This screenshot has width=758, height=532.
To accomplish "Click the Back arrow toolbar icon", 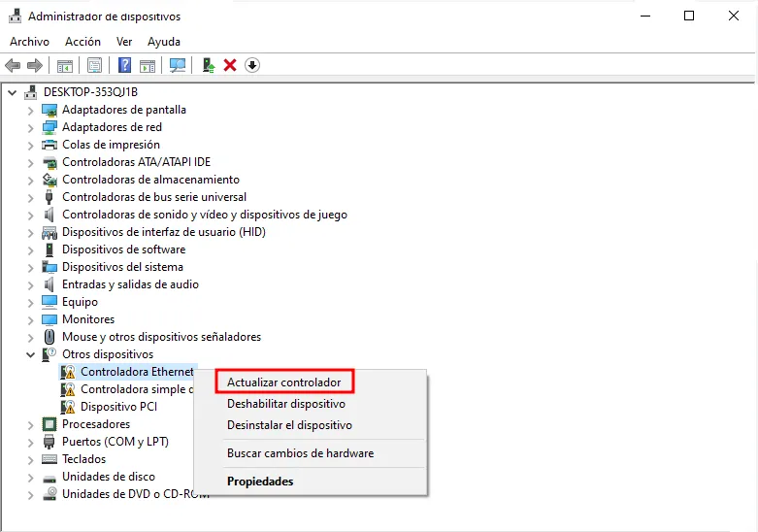I will pyautogui.click(x=13, y=65).
